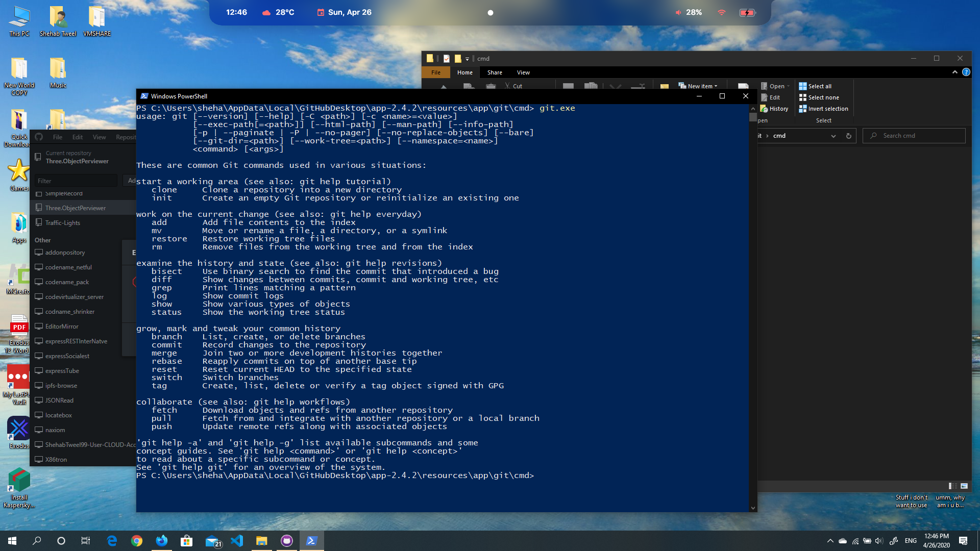The image size is (980, 551).
Task: Select the Traffic-Lights repository
Action: tap(62, 223)
